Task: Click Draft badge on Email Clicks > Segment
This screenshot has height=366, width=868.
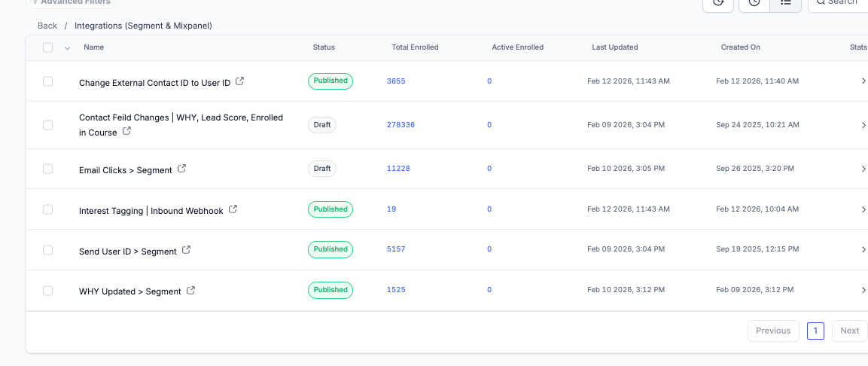Action: point(322,169)
